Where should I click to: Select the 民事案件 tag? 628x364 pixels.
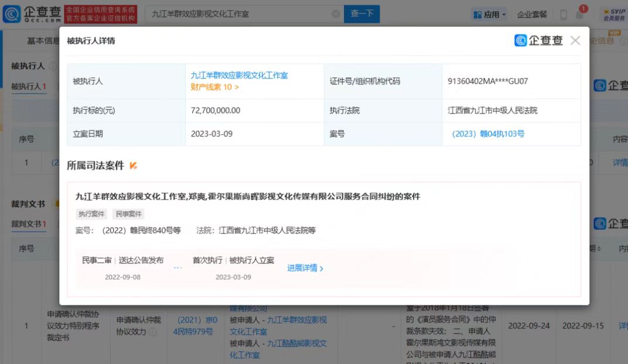[128, 214]
